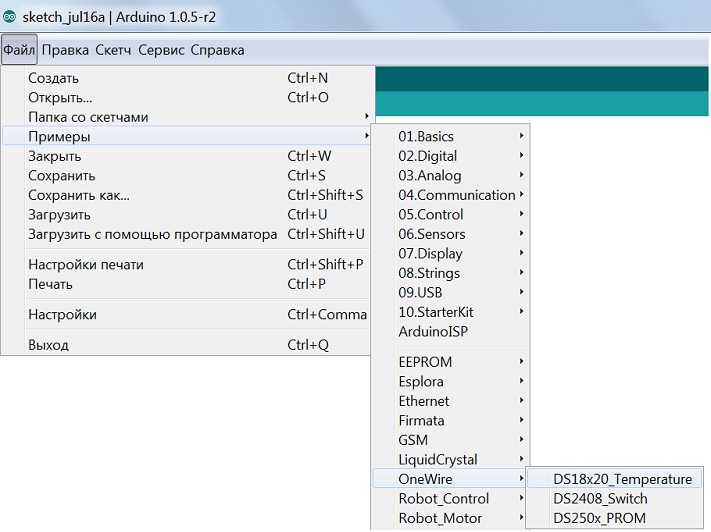Screen dimensions: 711x532
Task: Select Создать to create new sketch
Action: pos(54,78)
